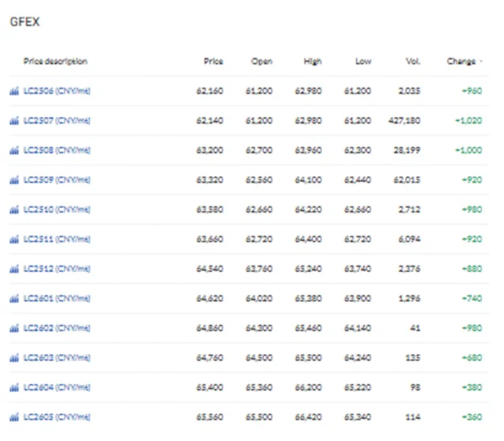The width and height of the screenshot is (504, 441).
Task: Click LC2508 change value +1,000
Action: point(468,150)
